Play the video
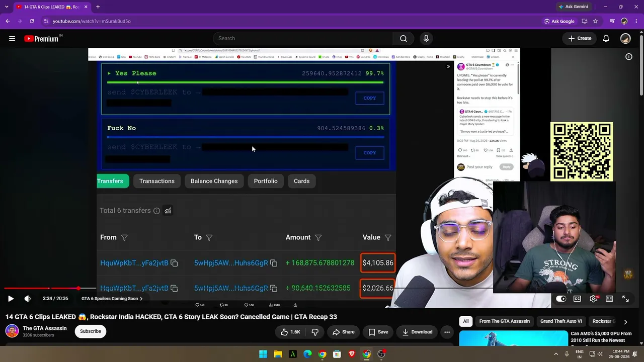Viewport: 644px width, 362px height. click(11, 299)
